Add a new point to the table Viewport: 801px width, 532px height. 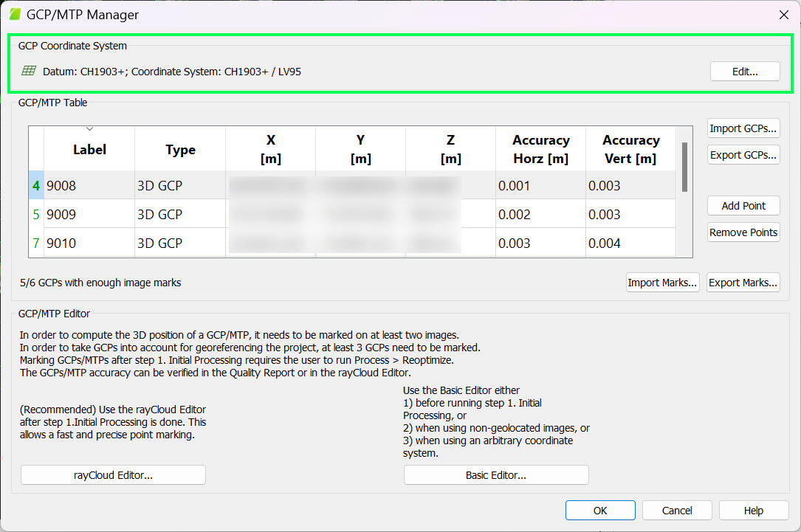pyautogui.click(x=743, y=206)
